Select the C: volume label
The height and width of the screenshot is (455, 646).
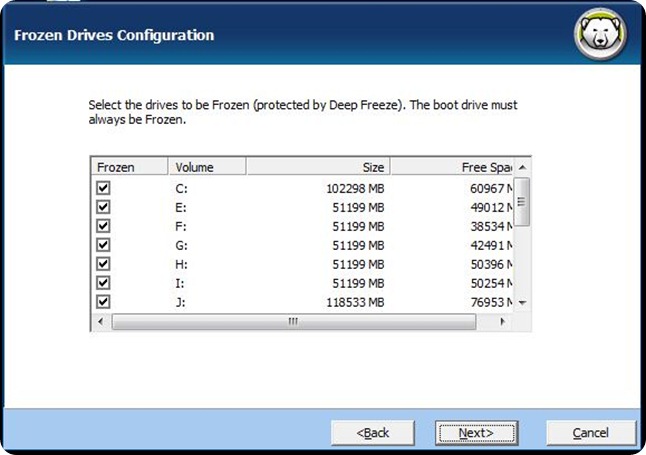pyautogui.click(x=181, y=189)
